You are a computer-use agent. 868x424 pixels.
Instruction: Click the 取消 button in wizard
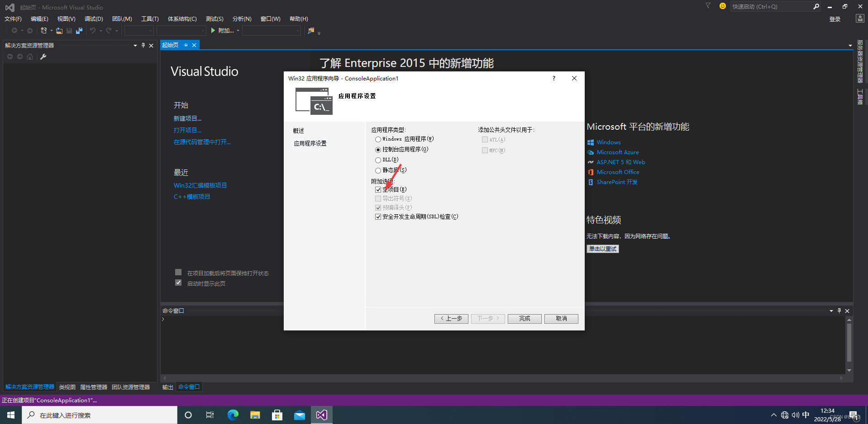click(561, 319)
